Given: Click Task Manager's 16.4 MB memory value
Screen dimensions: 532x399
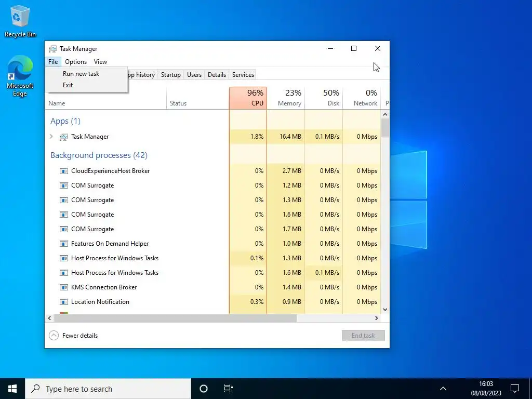Looking at the screenshot, I should pyautogui.click(x=290, y=137).
